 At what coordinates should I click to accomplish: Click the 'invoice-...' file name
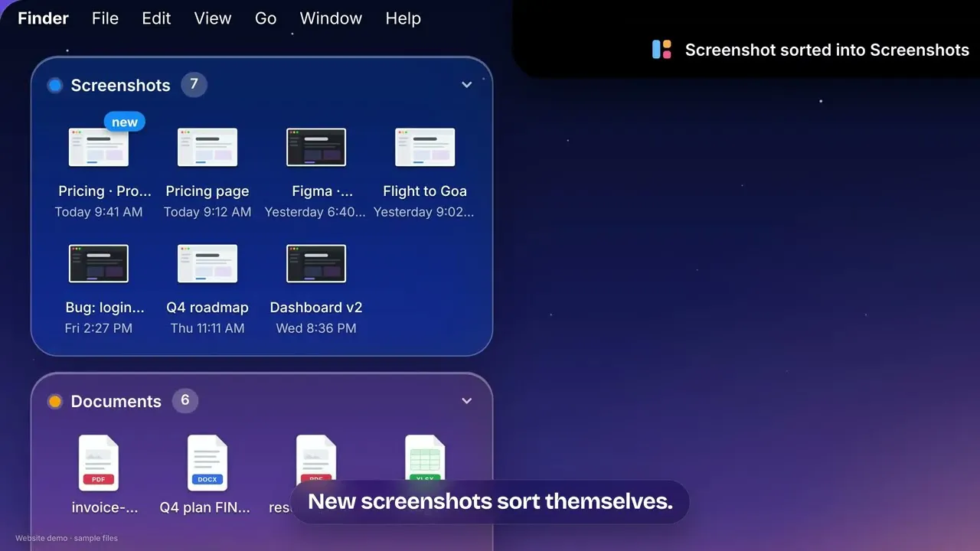click(x=105, y=507)
